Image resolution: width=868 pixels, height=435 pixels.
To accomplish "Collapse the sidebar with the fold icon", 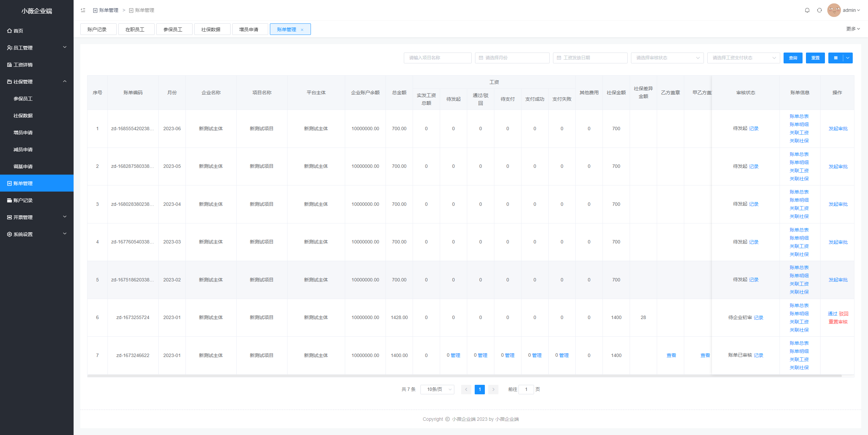I will click(x=83, y=10).
